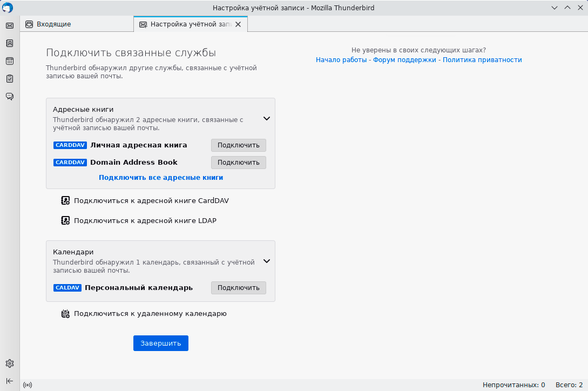Connect Domain Address Book

[x=239, y=163]
